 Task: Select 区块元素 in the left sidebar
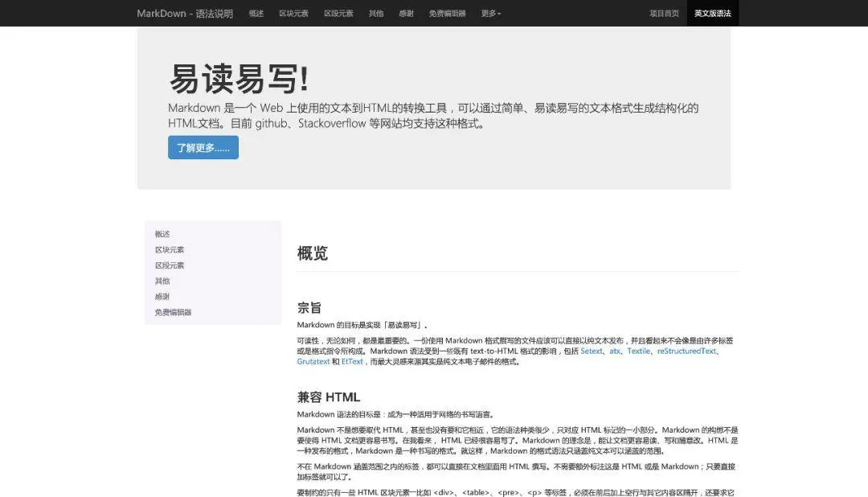click(169, 249)
